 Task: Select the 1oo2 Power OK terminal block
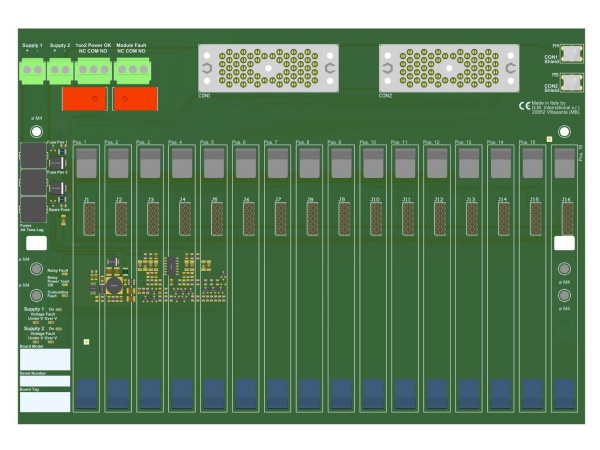(x=94, y=69)
